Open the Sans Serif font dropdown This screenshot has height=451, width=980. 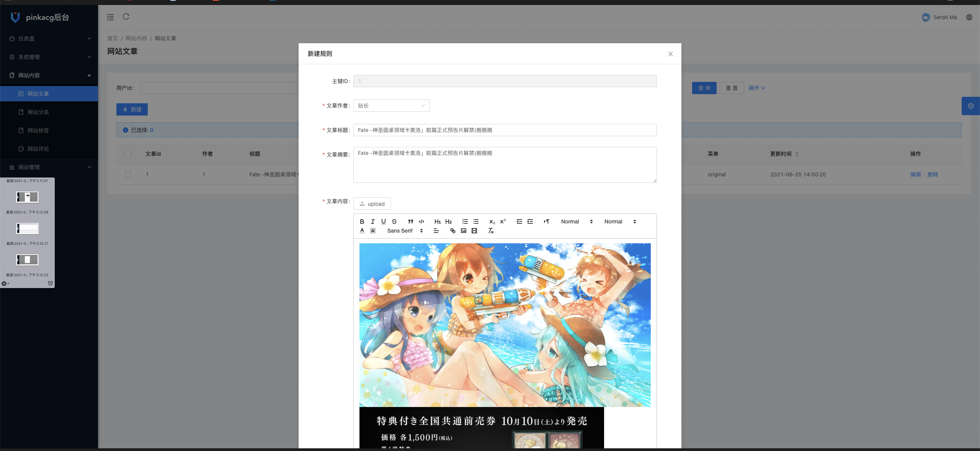tap(405, 231)
